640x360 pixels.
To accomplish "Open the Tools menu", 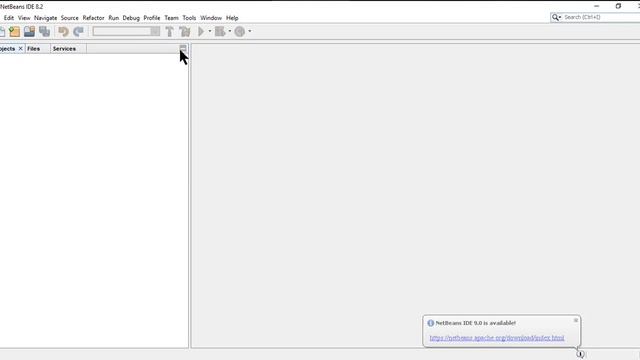I will 189,18.
